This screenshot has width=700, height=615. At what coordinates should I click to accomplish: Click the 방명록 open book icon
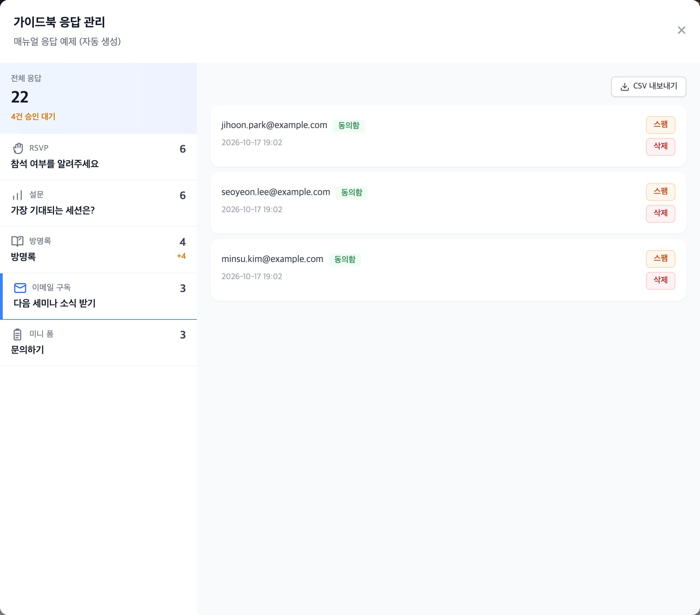(17, 241)
